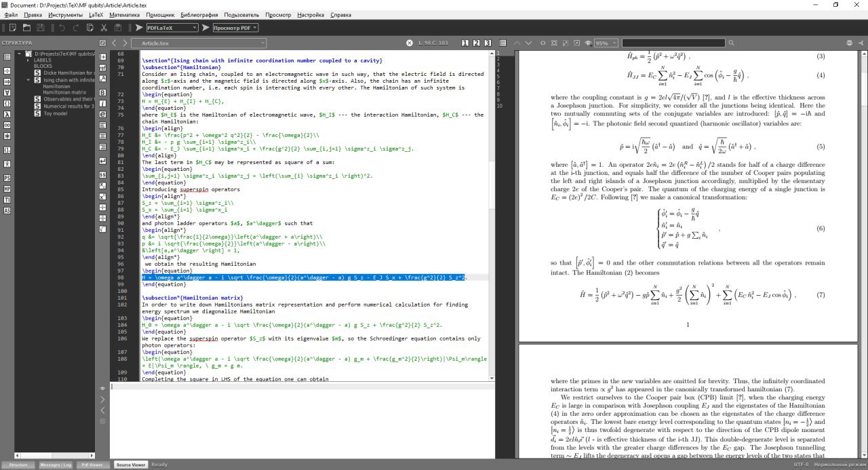This screenshot has width=868, height=470.
Task: Open the Правка menu
Action: click(33, 14)
